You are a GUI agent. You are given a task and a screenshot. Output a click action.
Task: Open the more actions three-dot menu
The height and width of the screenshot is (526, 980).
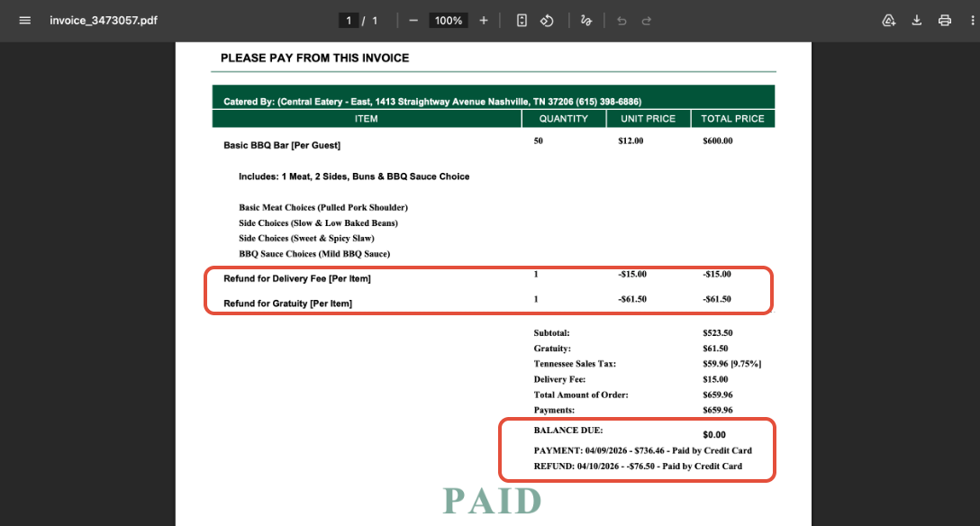pos(973,21)
